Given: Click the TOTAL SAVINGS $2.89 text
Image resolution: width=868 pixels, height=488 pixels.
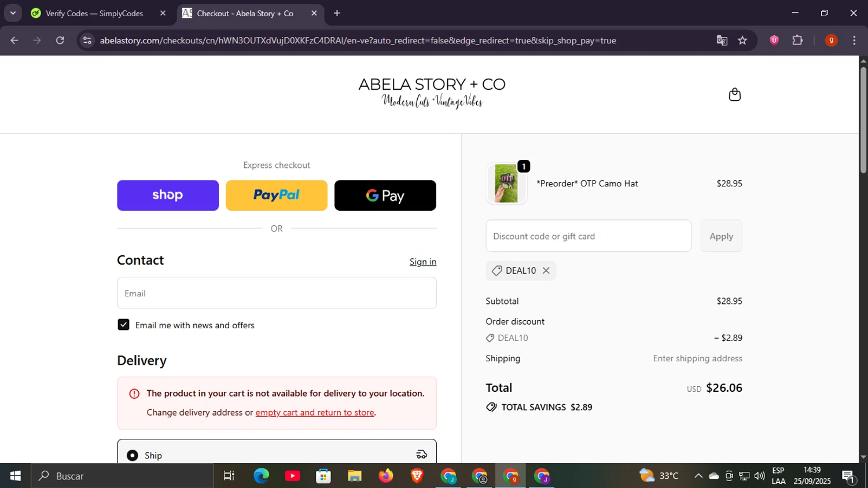Looking at the screenshot, I should point(547,407).
